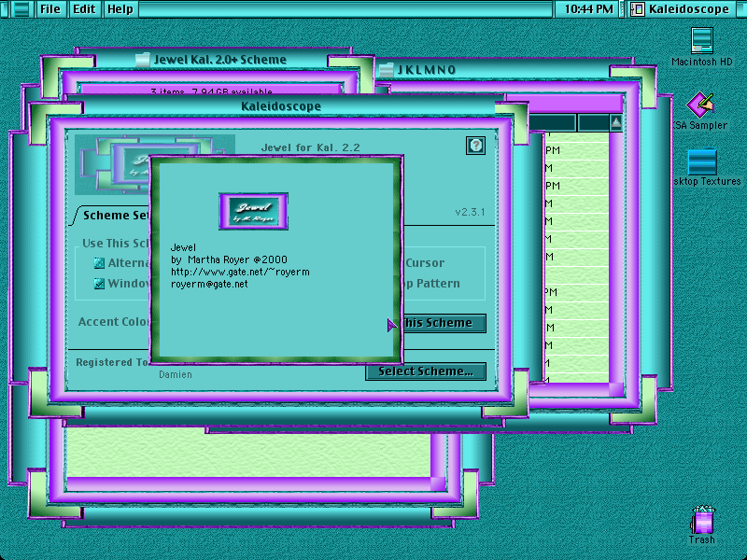This screenshot has height=560, width=747.
Task: Open the Help menu
Action: [x=120, y=9]
